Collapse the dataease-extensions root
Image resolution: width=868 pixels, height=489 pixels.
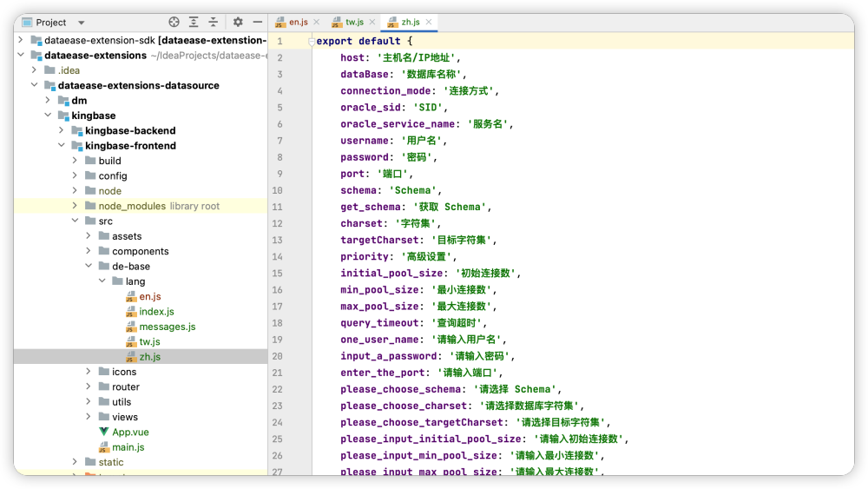click(x=21, y=55)
